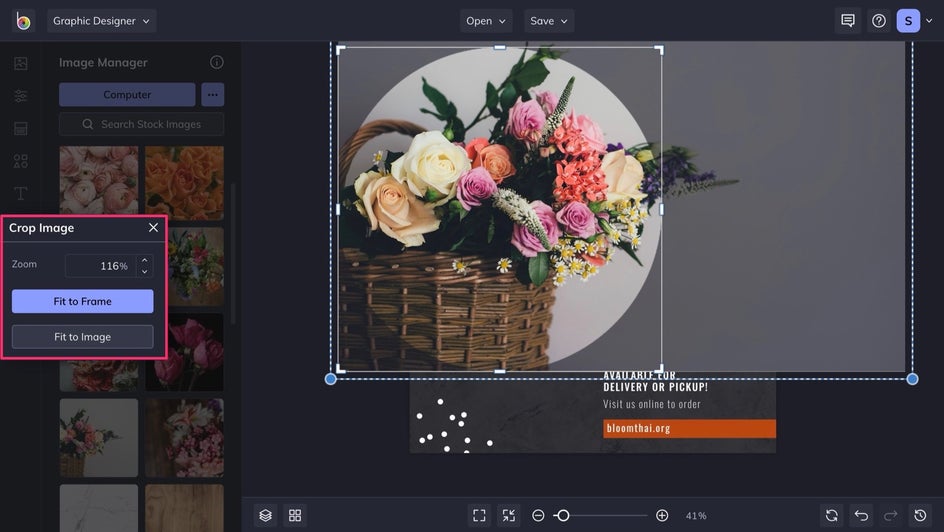Viewport: 944px width, 532px height.
Task: Open the grid view icon
Action: pos(295,516)
